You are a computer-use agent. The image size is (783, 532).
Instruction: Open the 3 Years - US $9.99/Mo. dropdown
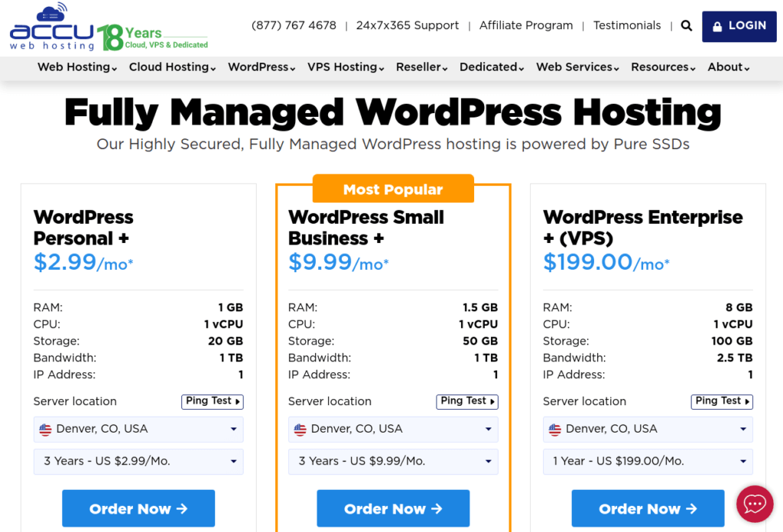(x=393, y=461)
